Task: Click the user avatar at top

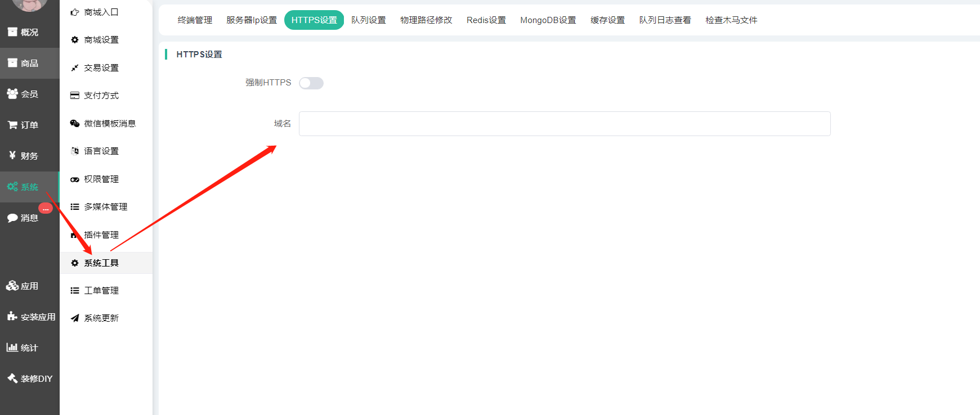Action: [30, 4]
